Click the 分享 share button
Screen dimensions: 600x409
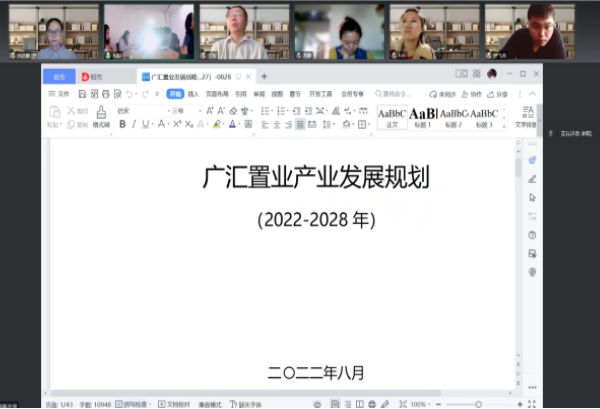[x=497, y=94]
